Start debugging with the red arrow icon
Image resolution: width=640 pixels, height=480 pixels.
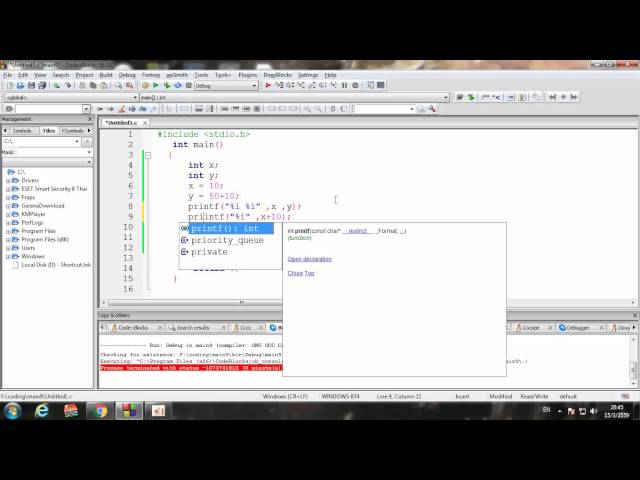click(268, 85)
